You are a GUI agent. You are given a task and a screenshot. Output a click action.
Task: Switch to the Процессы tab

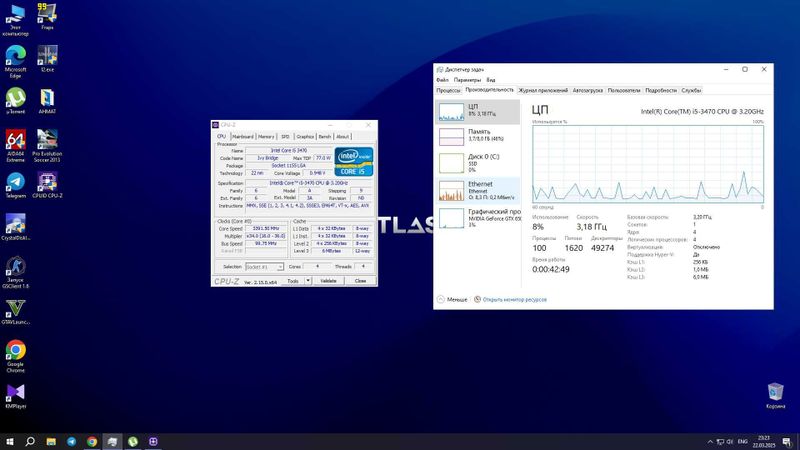point(448,90)
